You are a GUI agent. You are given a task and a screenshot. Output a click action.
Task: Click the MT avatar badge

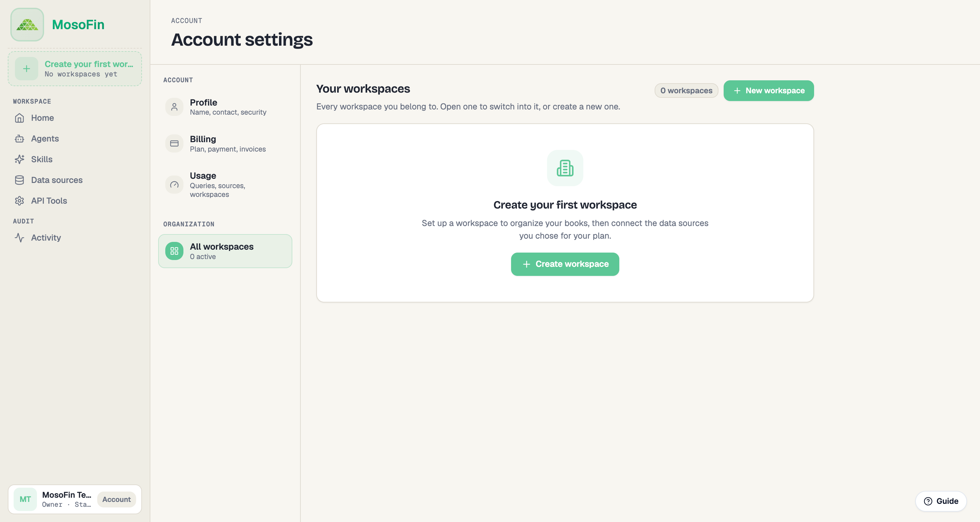(25, 499)
